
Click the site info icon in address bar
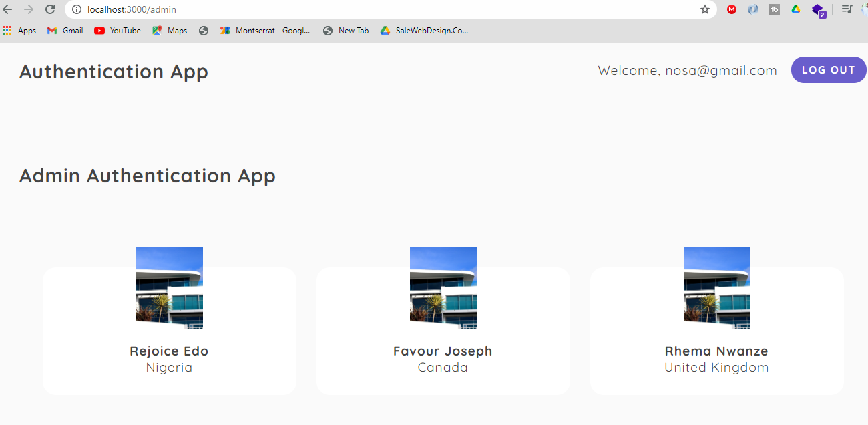click(76, 9)
